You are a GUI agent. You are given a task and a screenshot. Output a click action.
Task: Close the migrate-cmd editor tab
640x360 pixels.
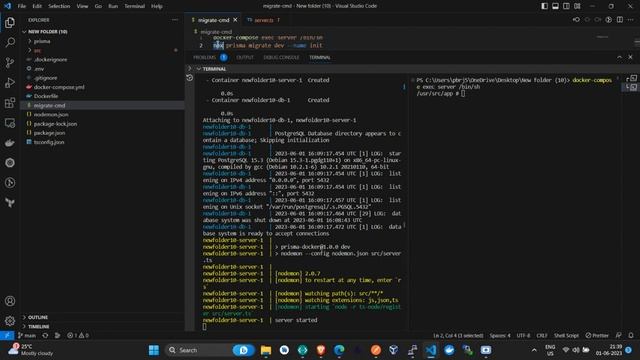click(235, 20)
